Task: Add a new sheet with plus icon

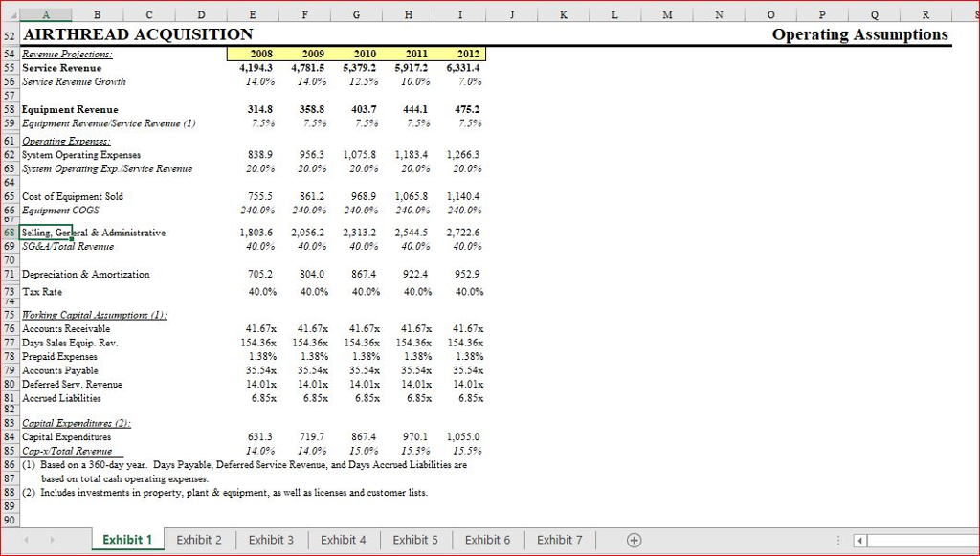Action: point(634,540)
